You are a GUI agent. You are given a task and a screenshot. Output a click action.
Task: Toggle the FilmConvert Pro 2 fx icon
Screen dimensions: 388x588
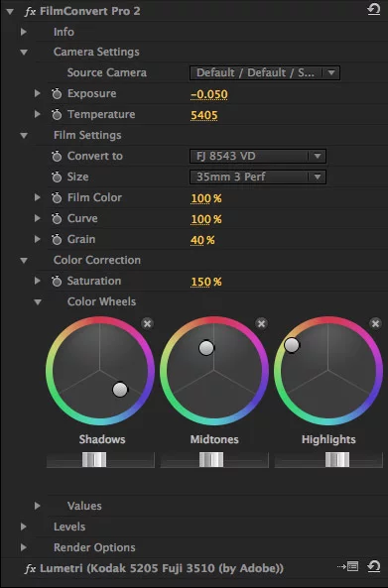(30, 11)
